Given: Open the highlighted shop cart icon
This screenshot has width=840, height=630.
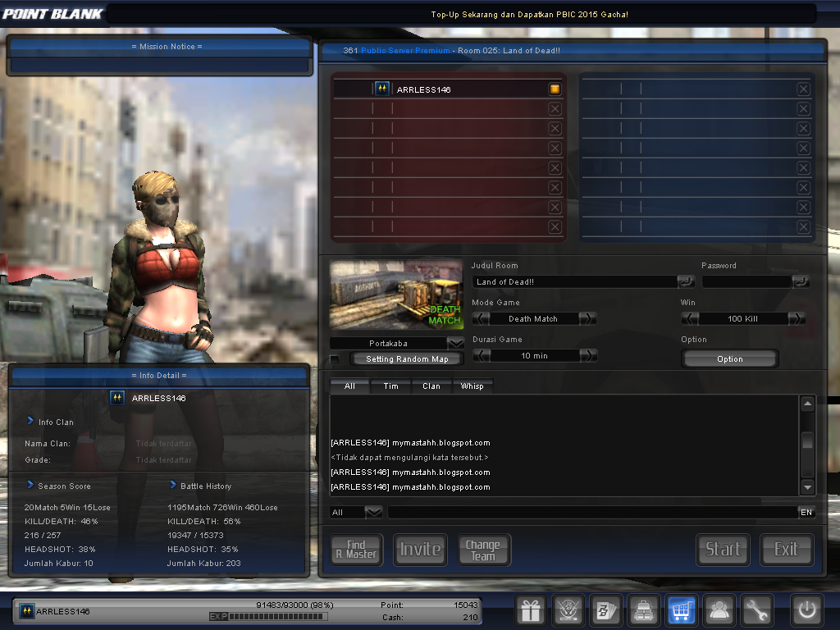Looking at the screenshot, I should click(682, 610).
